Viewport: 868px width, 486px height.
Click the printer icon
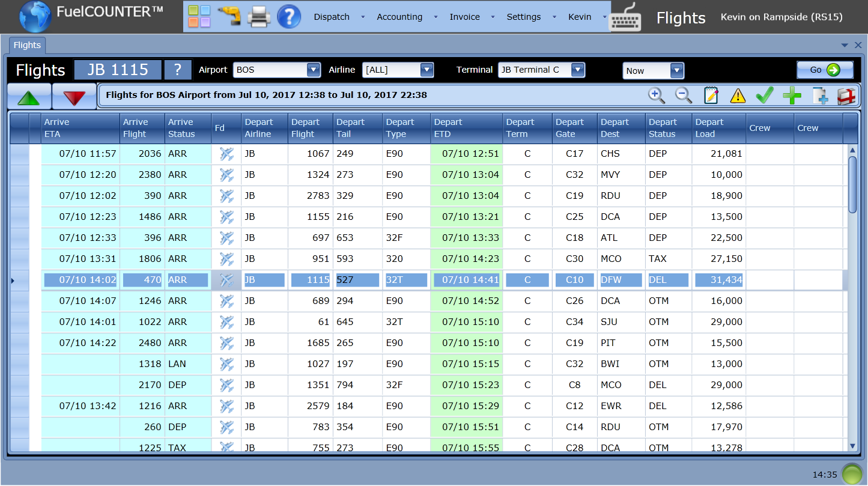click(x=259, y=16)
